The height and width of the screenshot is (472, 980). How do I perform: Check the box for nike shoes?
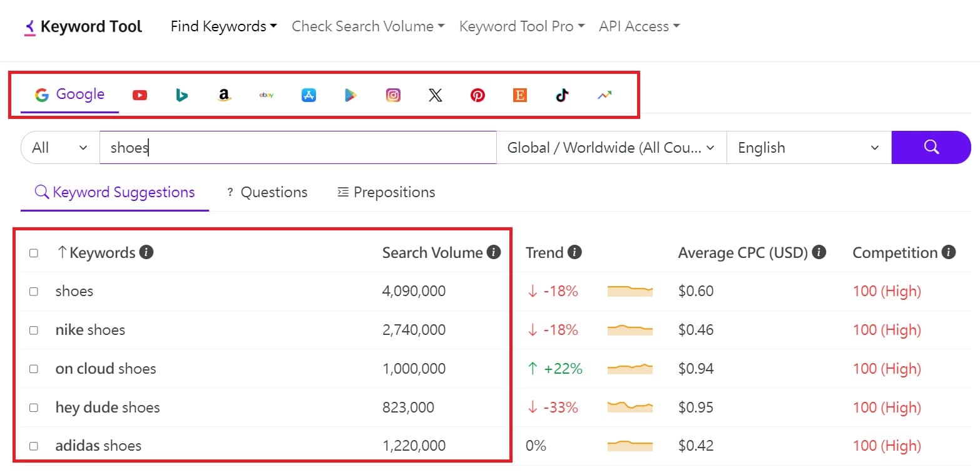click(x=34, y=330)
